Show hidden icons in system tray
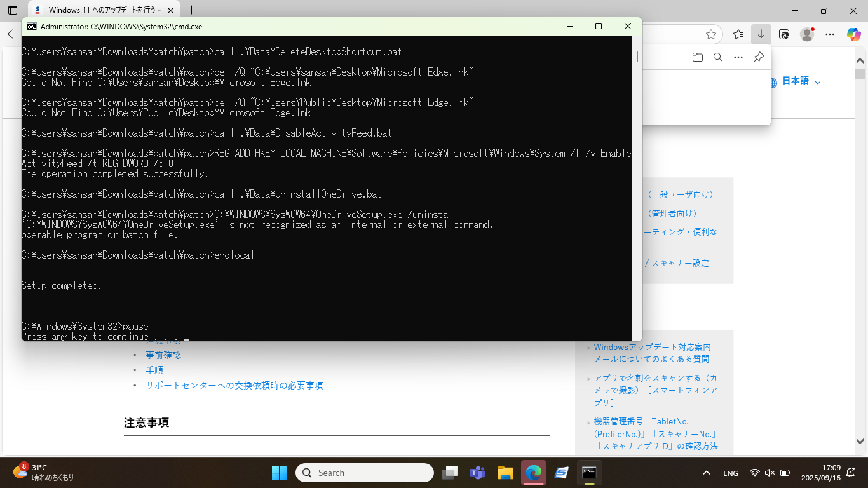The image size is (868, 488). 706,473
